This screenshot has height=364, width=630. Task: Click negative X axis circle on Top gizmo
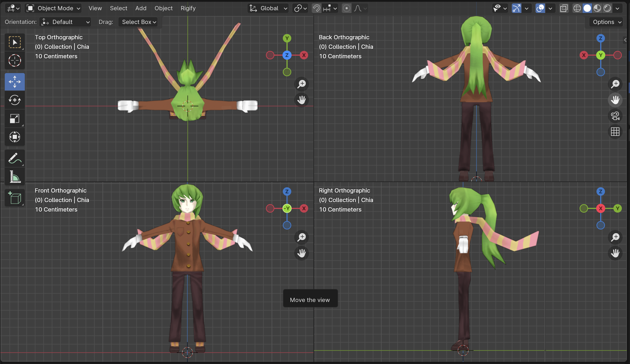(270, 55)
